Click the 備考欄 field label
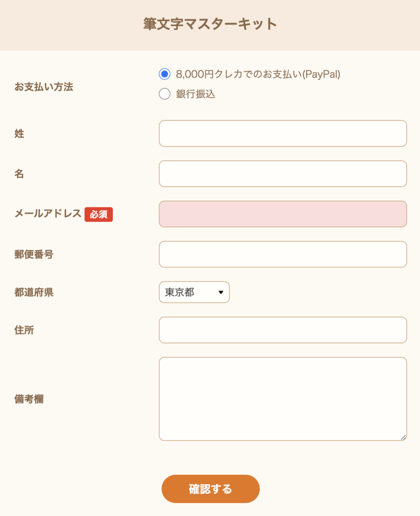The image size is (420, 516). [29, 399]
